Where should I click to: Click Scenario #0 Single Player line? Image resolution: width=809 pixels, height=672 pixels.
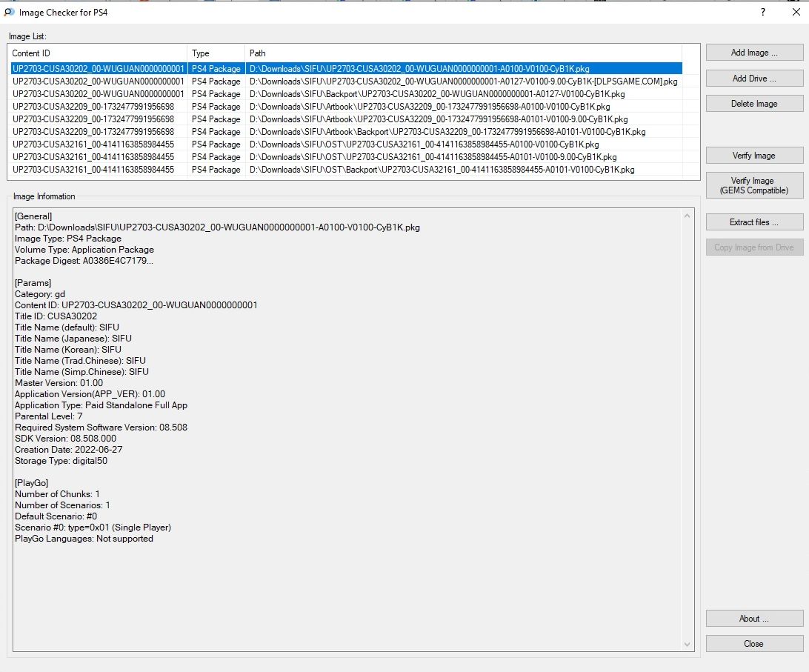pyautogui.click(x=93, y=528)
